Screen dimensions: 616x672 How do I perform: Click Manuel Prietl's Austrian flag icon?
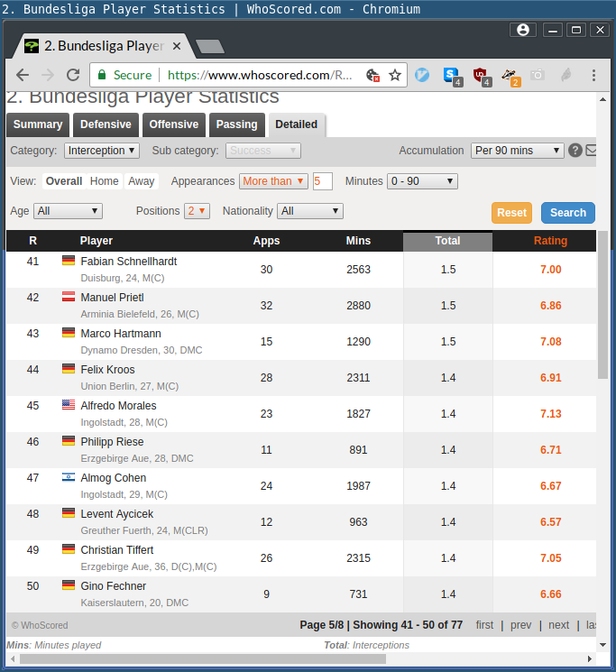(x=69, y=296)
